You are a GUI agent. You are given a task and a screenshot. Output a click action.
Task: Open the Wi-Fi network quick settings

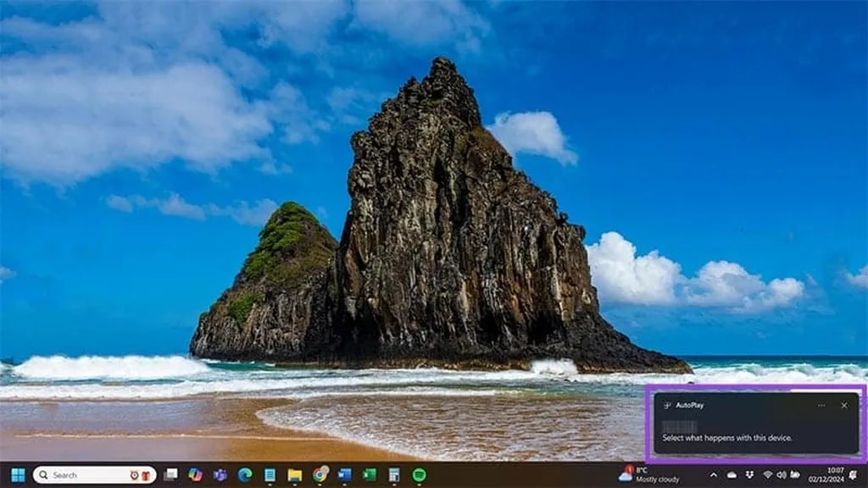768,475
